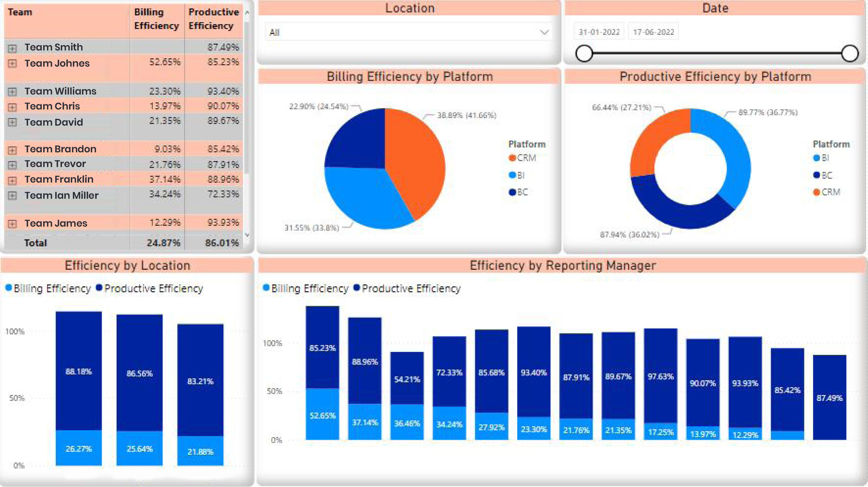
Task: Expand the Team Johnes row
Action: [x=12, y=64]
